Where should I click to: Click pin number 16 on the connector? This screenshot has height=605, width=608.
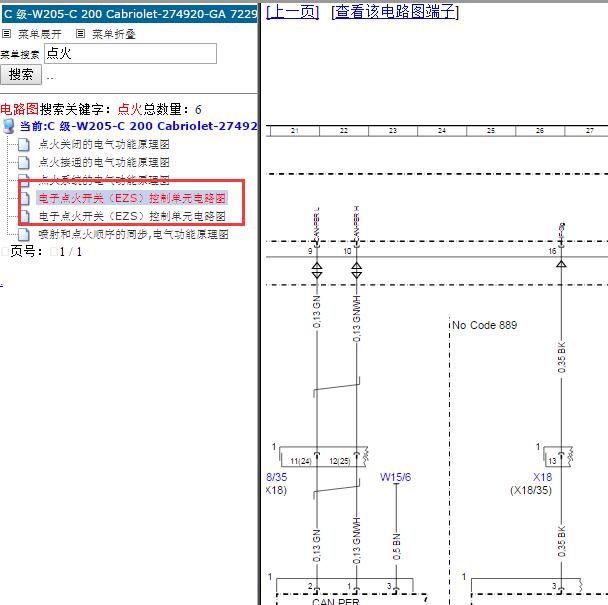552,251
